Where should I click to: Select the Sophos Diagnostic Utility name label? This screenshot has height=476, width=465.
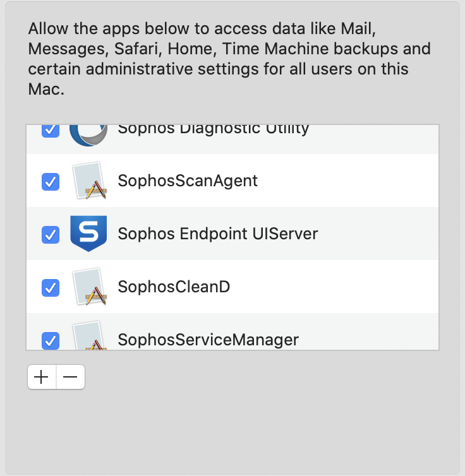coord(213,130)
